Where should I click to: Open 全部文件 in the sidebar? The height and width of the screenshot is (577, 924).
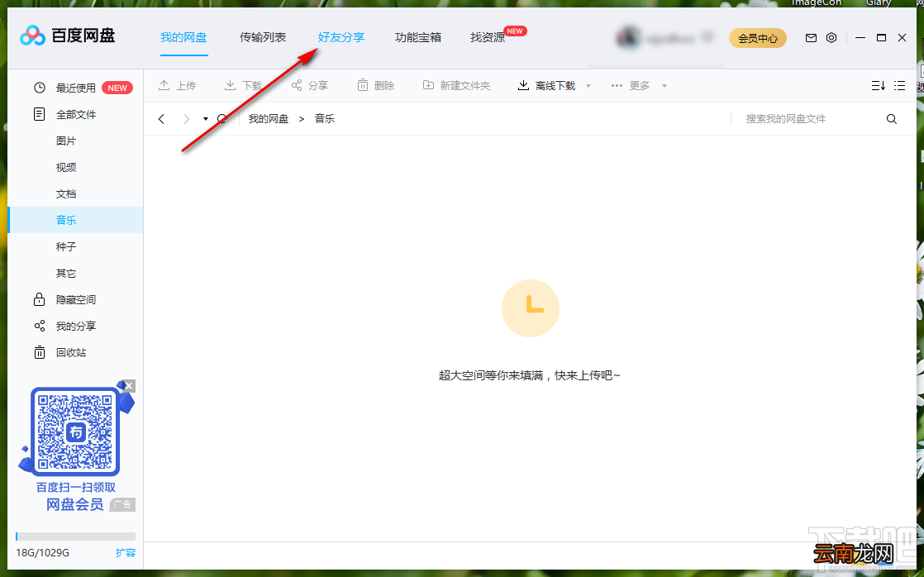pyautogui.click(x=75, y=114)
